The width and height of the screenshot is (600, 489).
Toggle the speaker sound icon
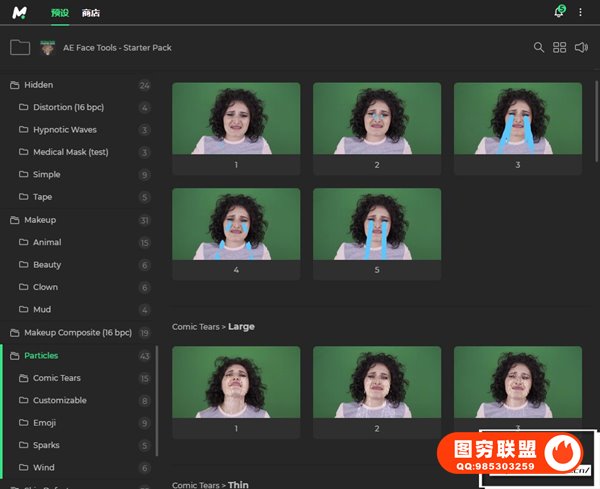(x=581, y=47)
